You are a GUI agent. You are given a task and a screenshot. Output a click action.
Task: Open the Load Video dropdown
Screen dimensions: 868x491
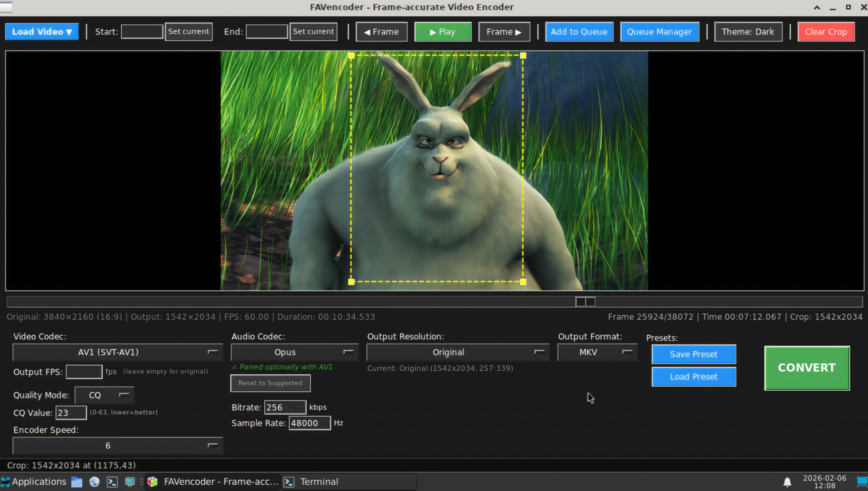pyautogui.click(x=42, y=32)
